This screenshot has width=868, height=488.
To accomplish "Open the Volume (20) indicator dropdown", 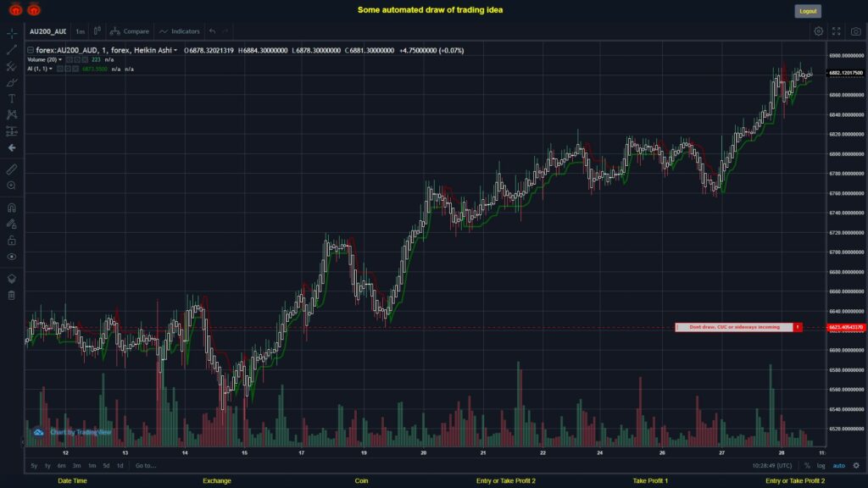I will point(60,60).
